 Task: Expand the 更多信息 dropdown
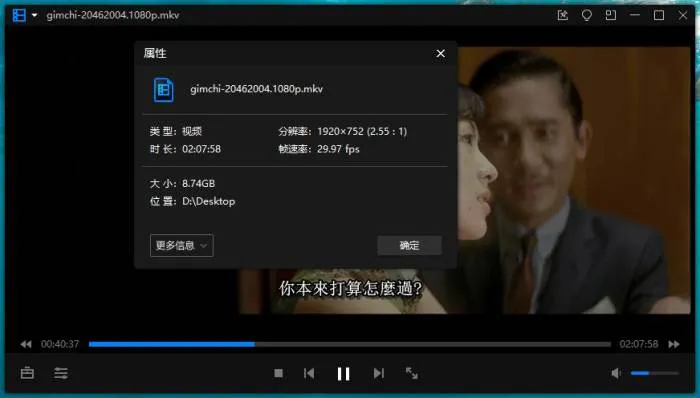182,245
